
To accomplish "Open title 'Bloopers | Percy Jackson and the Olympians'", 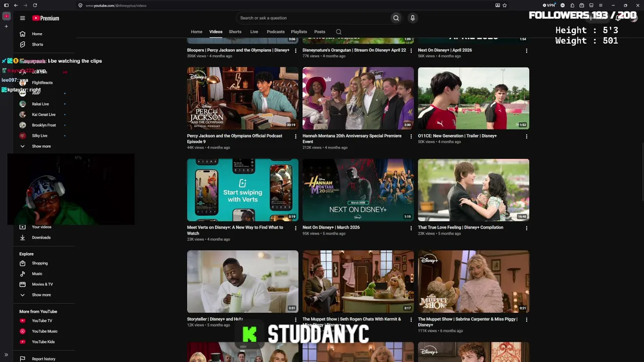I will tap(238, 50).
